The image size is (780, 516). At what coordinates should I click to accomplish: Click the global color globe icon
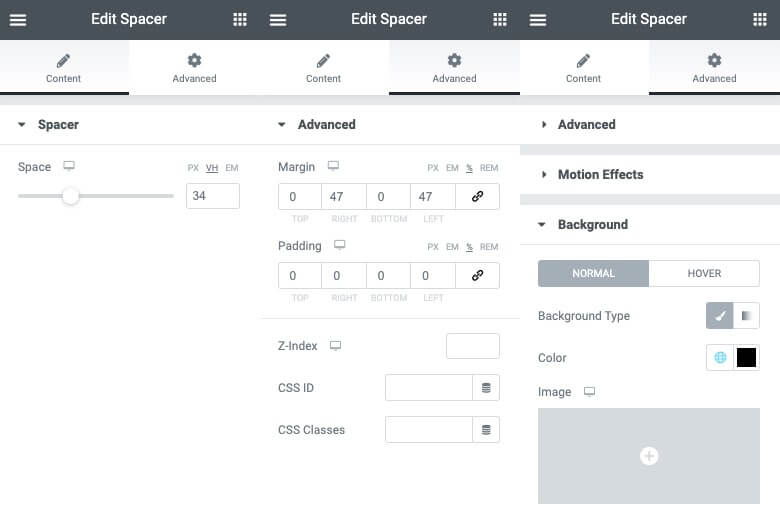tap(720, 357)
